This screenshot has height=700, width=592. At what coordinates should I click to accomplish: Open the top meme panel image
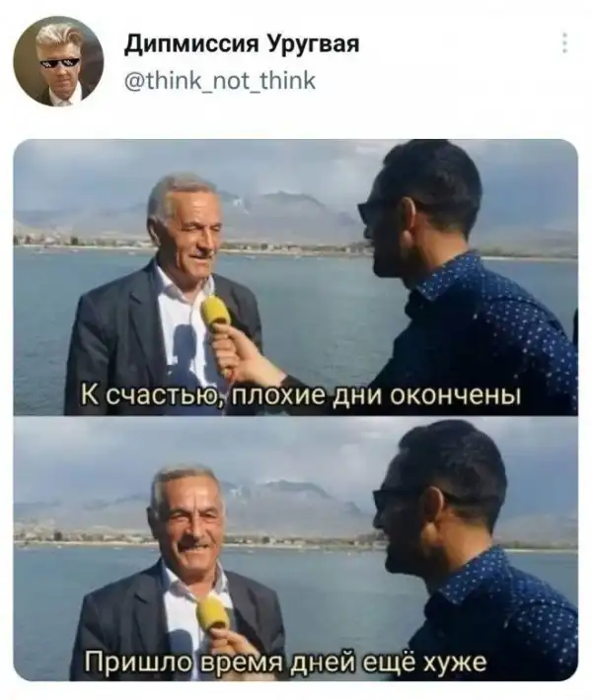(296, 277)
